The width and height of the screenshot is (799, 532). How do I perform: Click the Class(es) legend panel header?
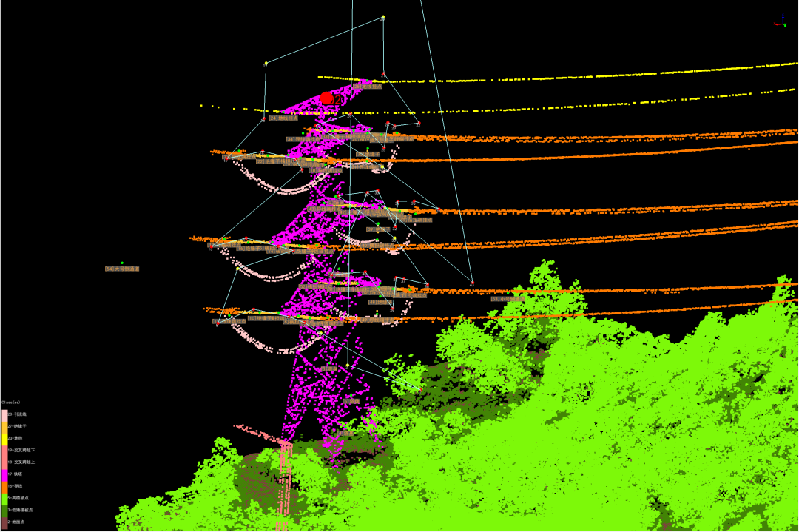coord(10,402)
